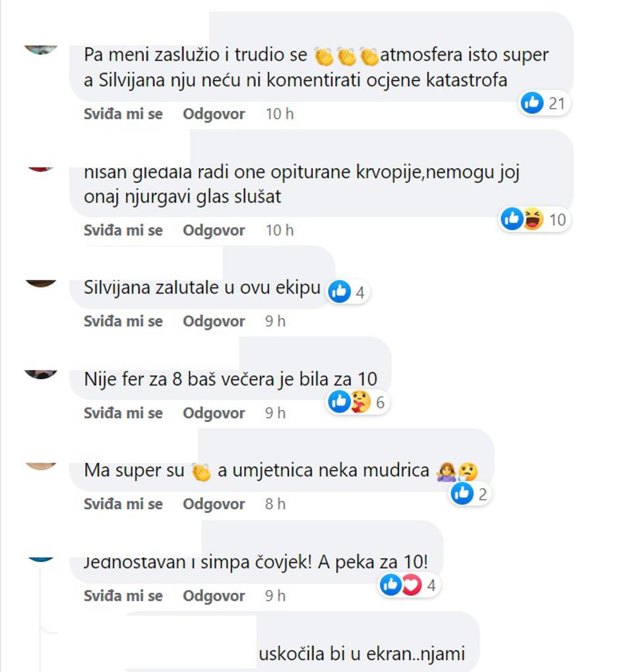Reply to the comment about ocjene katastrofa

point(214,114)
